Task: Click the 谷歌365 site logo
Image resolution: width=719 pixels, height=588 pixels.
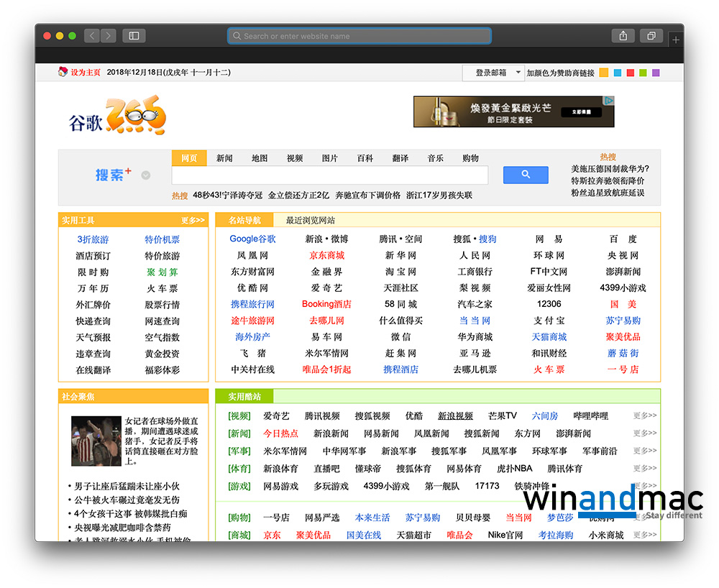Action: (x=118, y=116)
